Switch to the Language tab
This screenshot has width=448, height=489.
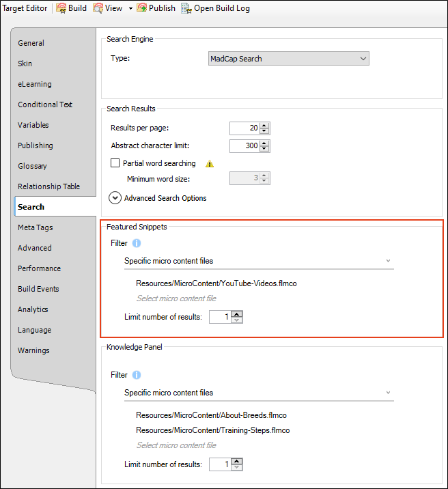35,330
